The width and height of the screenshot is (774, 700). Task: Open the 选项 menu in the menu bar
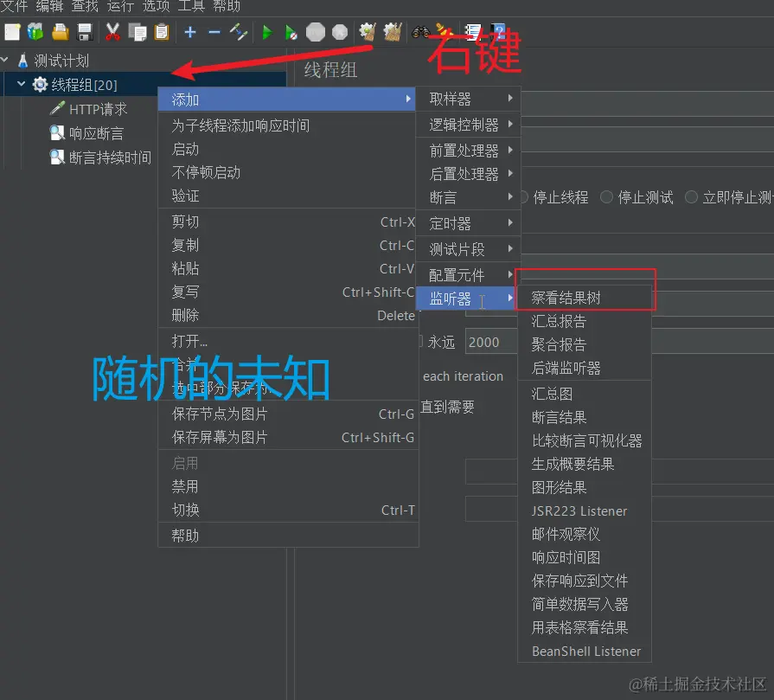[x=157, y=7]
